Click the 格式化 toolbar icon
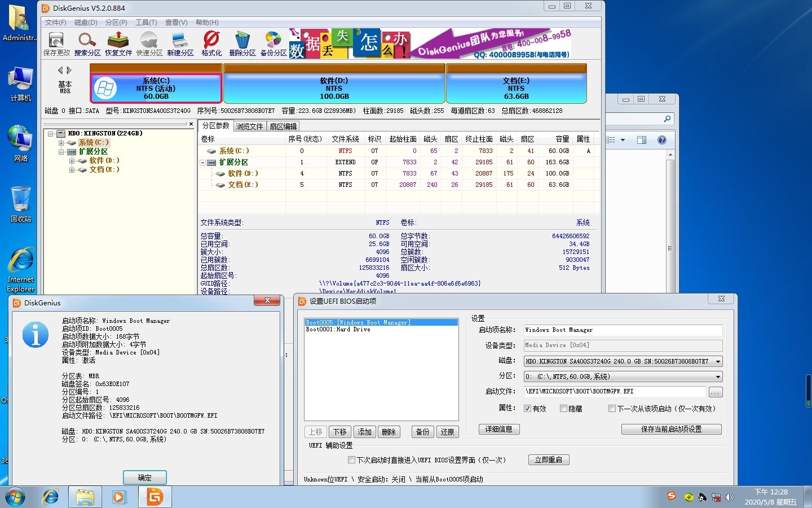 coord(211,44)
